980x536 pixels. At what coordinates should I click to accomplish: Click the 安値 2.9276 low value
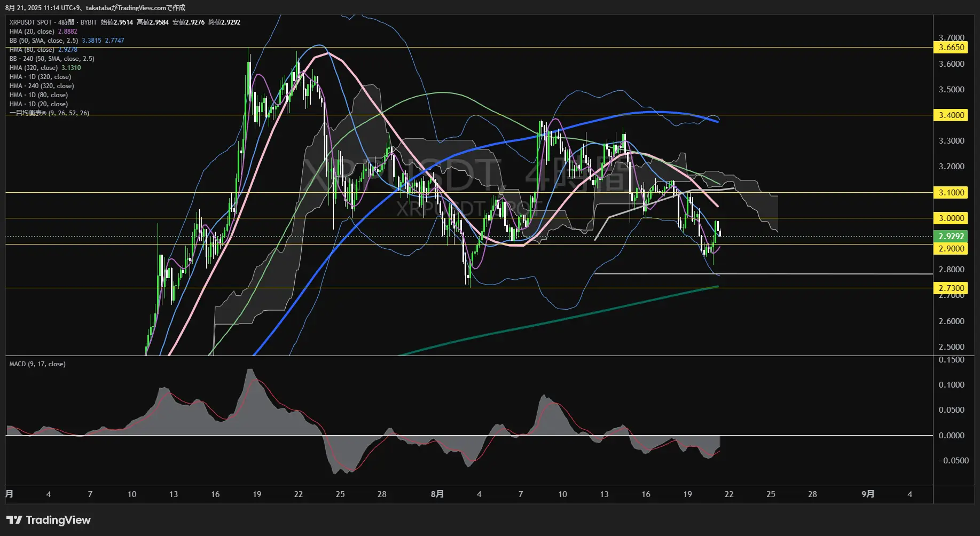coord(189,22)
